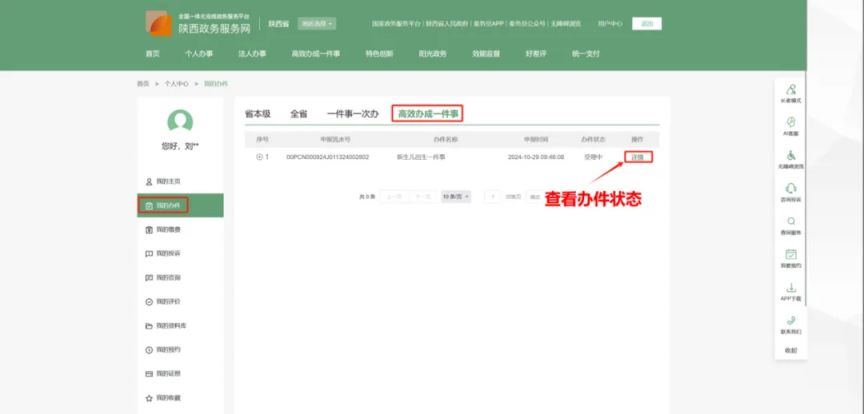Viewport: 864px width, 414px height.
Task: Open 首页 in the top navigation
Action: (153, 54)
